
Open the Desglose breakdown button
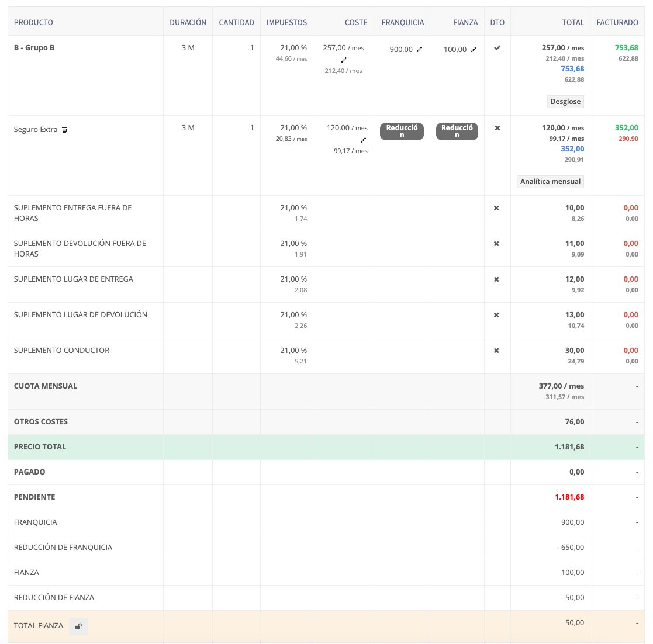(x=565, y=102)
